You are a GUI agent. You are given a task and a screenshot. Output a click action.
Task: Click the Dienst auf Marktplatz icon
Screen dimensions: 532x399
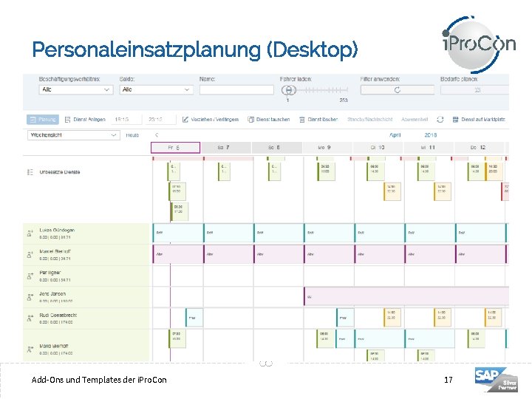coord(455,120)
